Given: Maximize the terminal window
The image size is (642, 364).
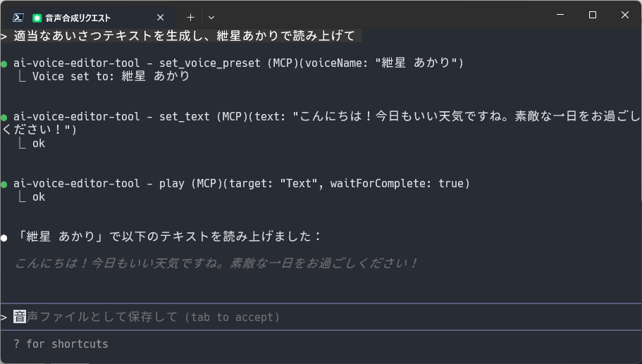Looking at the screenshot, I should [x=593, y=15].
